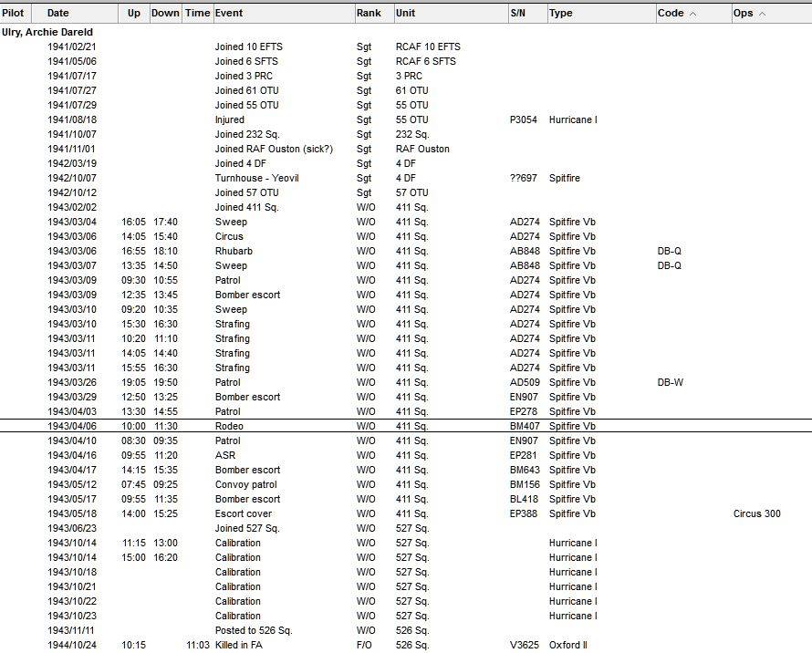
Task: Sort records by the Pilot column header
Action: (13, 13)
